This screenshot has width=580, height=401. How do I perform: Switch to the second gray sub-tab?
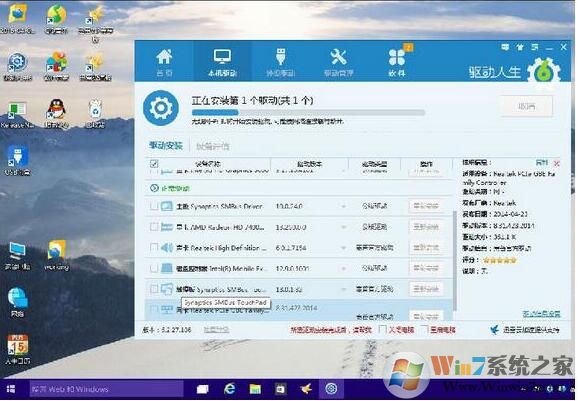[x=212, y=146]
